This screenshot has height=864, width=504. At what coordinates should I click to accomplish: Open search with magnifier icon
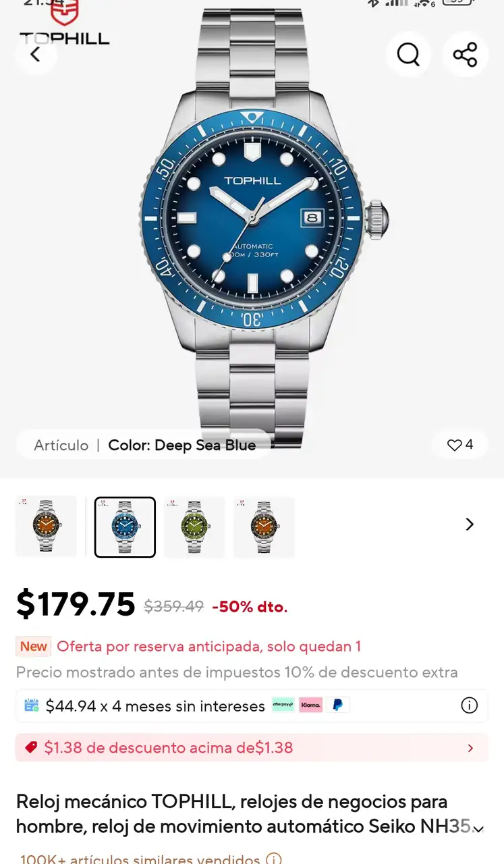pos(408,54)
